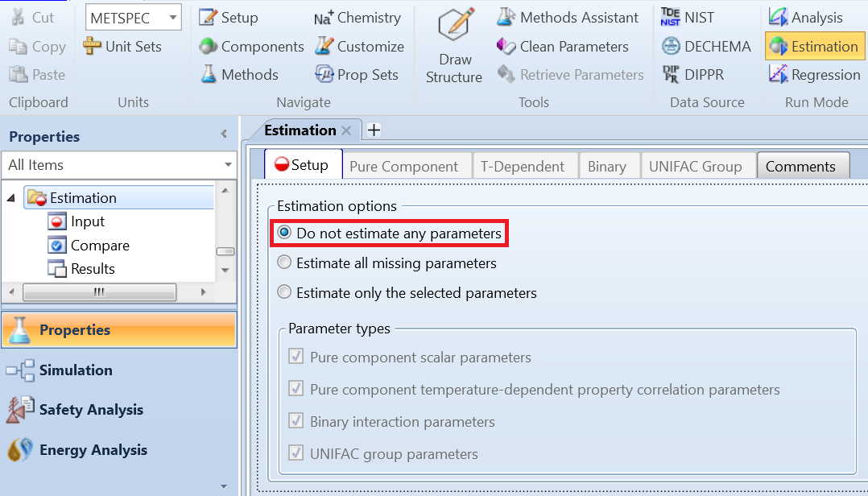Switch to Regression run mode

814,74
